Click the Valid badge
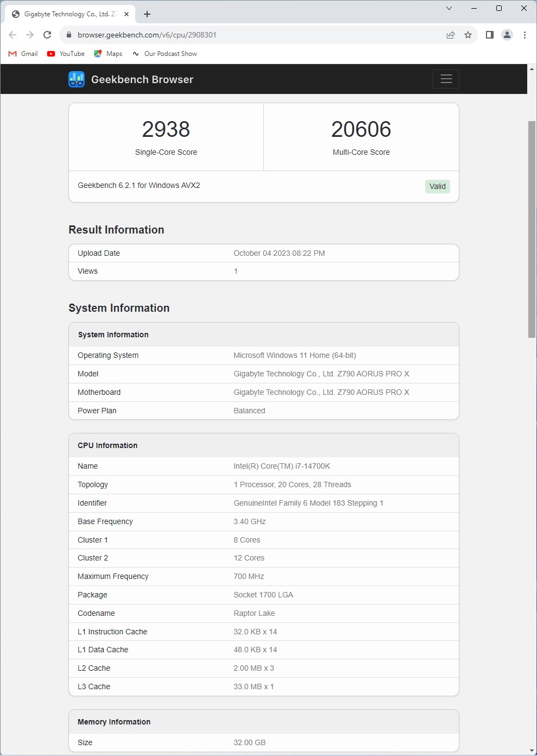 (x=438, y=186)
